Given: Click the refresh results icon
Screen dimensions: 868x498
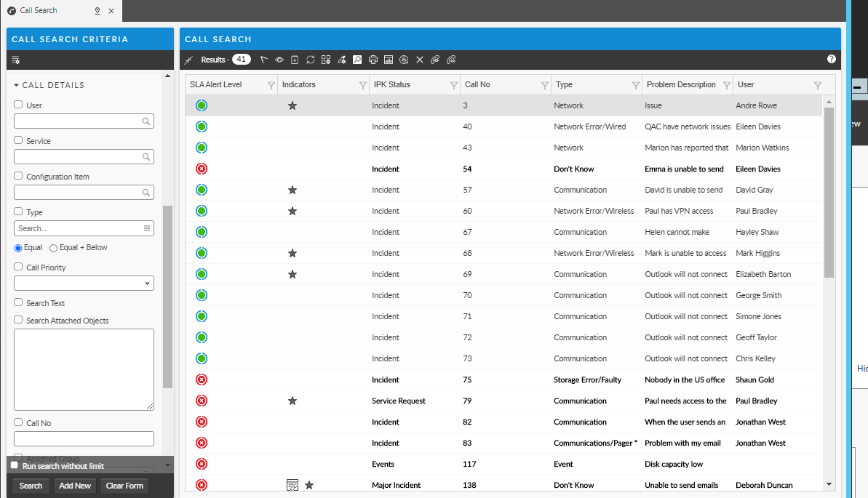Looking at the screenshot, I should (x=310, y=60).
